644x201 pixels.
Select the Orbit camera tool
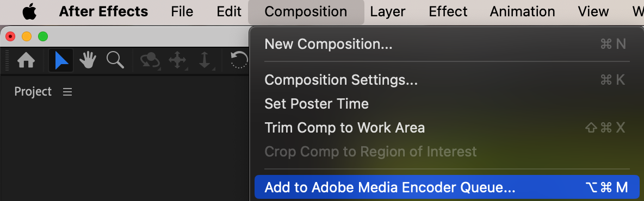tap(150, 61)
